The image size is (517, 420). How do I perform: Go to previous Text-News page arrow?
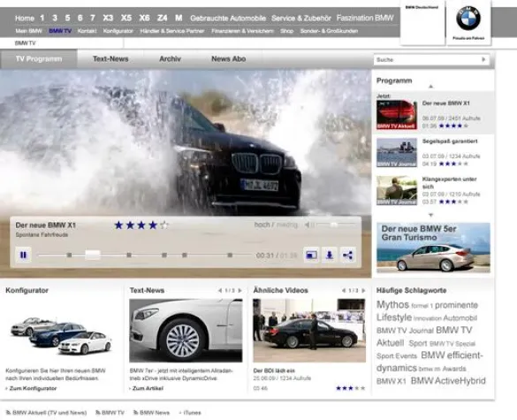coord(219,290)
